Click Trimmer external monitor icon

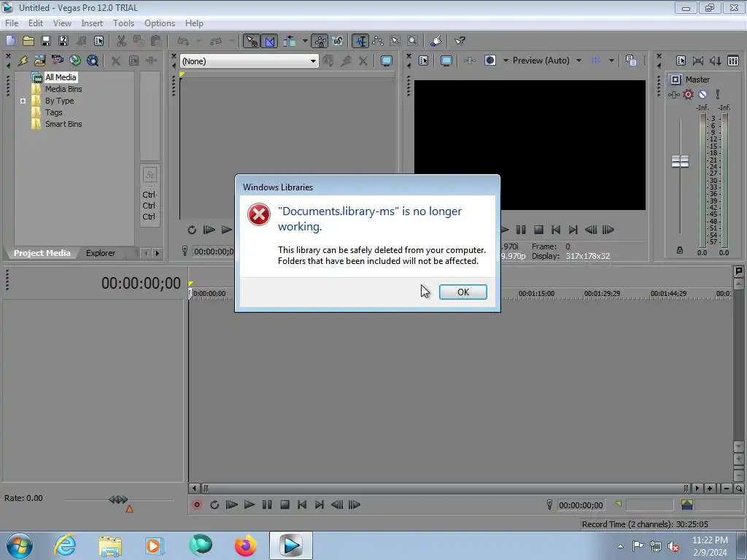[x=387, y=61]
